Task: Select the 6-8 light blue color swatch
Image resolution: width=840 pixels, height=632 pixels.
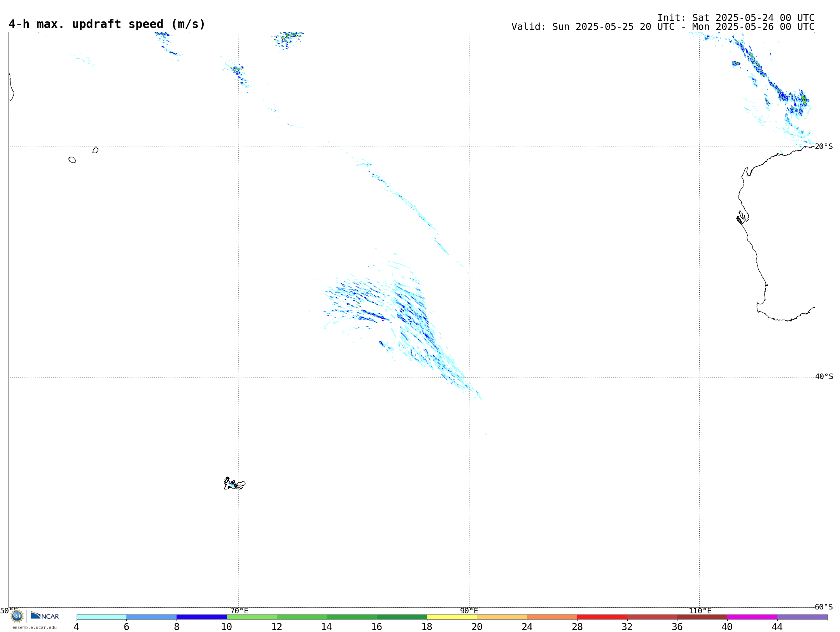Action: [152, 617]
